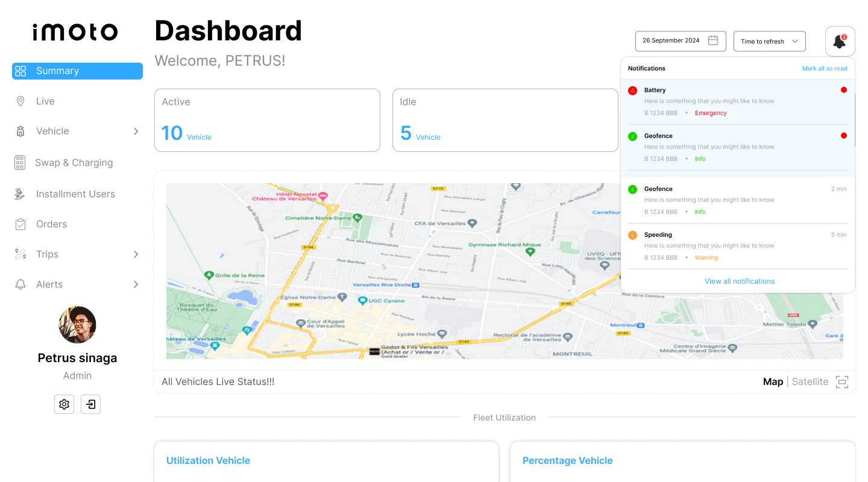868x482 pixels.
Task: Click the logout icon under the profile
Action: (90, 404)
